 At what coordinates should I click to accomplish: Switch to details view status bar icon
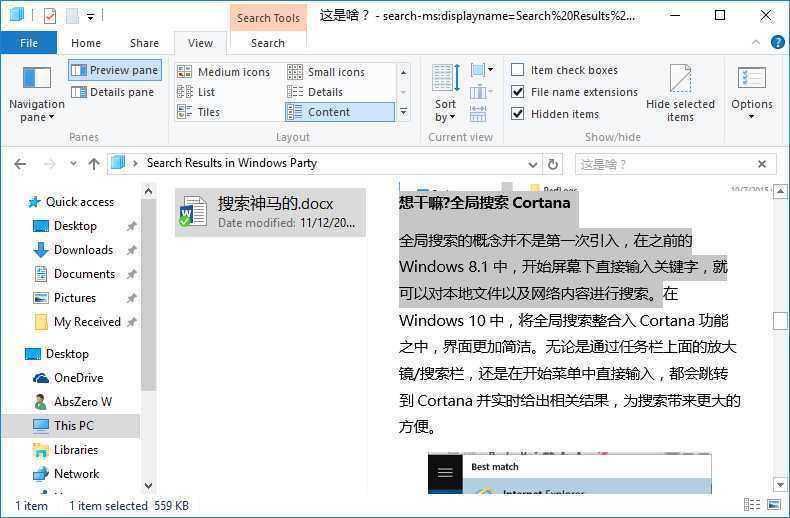click(x=752, y=504)
